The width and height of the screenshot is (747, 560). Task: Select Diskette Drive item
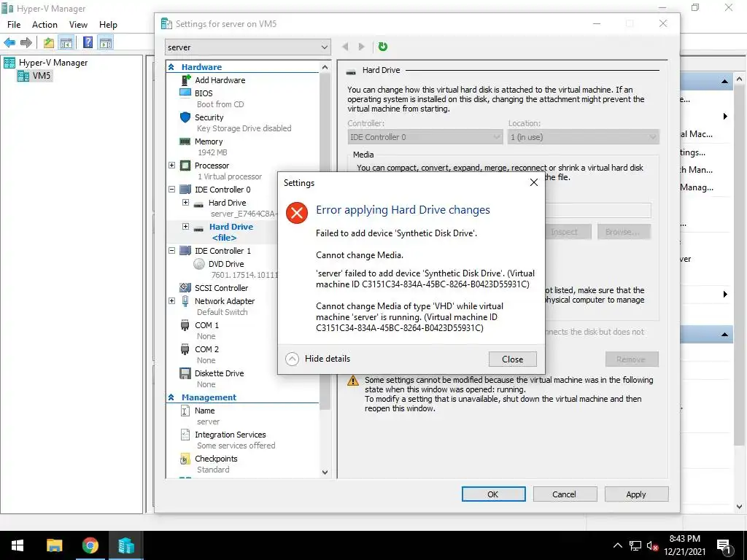tap(219, 373)
